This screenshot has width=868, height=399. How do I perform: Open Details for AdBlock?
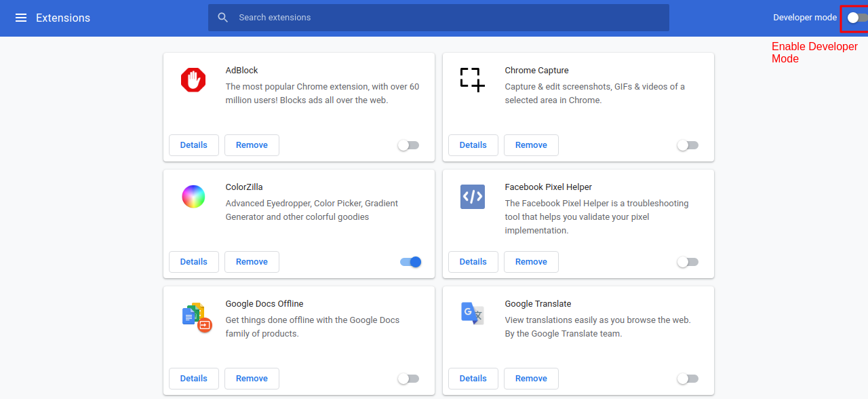pos(194,145)
